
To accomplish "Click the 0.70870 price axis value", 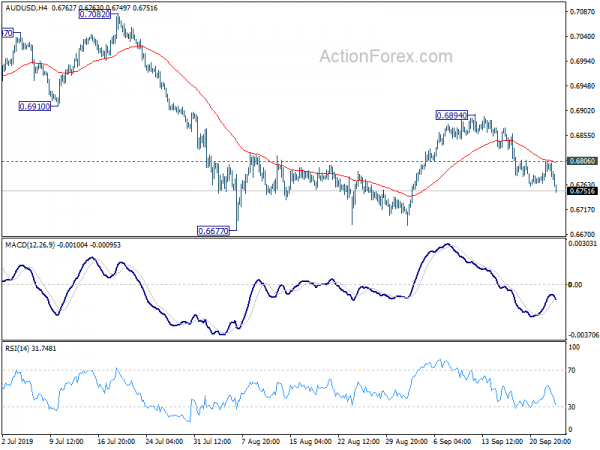I will [582, 12].
